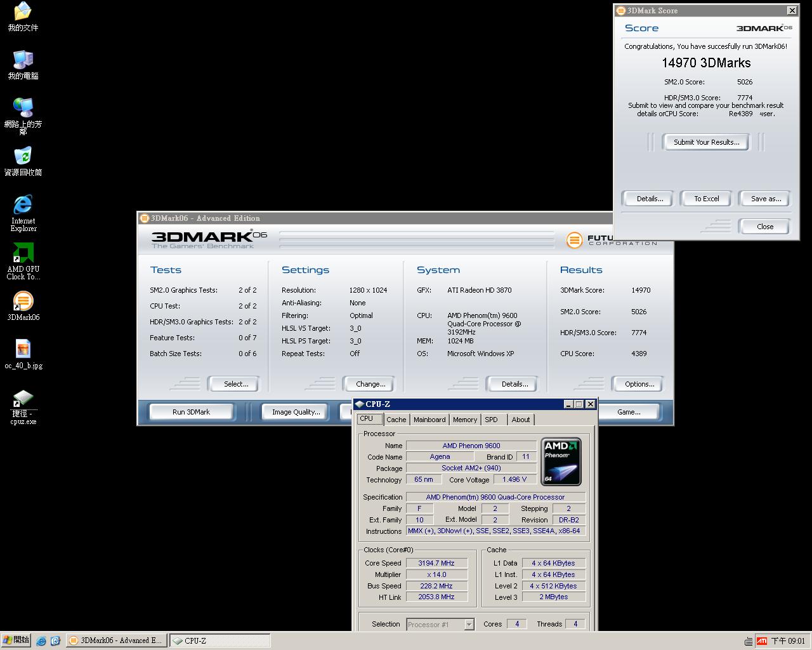The width and height of the screenshot is (812, 650).
Task: Click the Code Name field Agena
Action: (x=440, y=456)
